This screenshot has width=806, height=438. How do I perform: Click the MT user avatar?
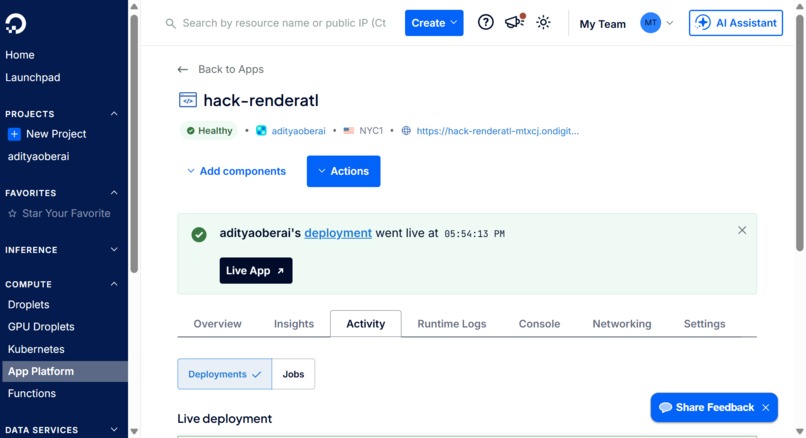point(650,23)
